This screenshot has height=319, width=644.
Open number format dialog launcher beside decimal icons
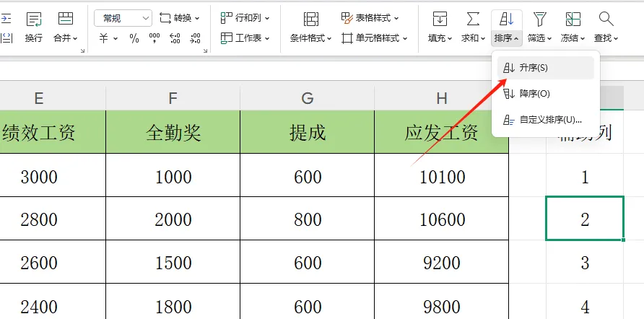pyautogui.click(x=205, y=51)
